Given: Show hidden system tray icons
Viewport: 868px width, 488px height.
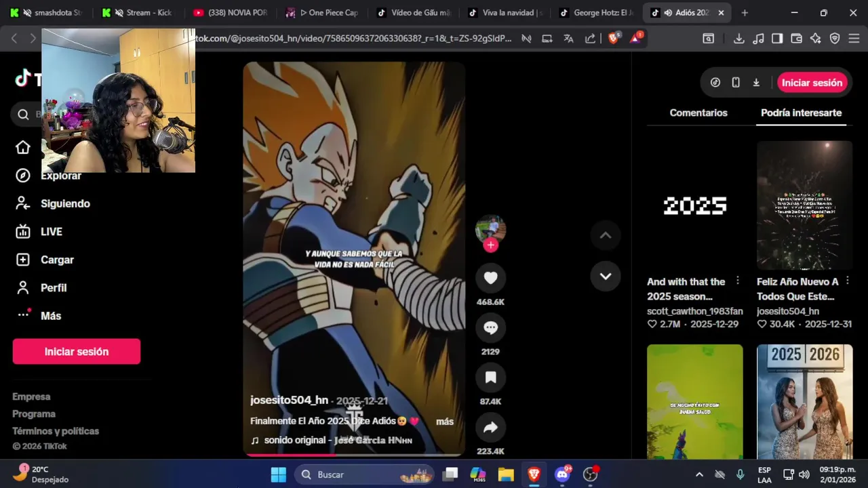Looking at the screenshot, I should 699,474.
